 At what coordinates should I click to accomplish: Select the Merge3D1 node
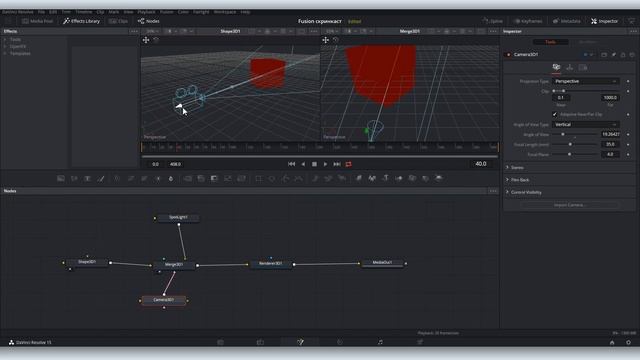(x=174, y=264)
